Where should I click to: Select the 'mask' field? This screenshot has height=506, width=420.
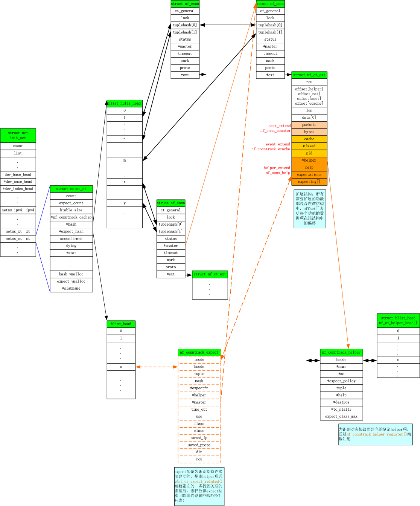(x=199, y=381)
